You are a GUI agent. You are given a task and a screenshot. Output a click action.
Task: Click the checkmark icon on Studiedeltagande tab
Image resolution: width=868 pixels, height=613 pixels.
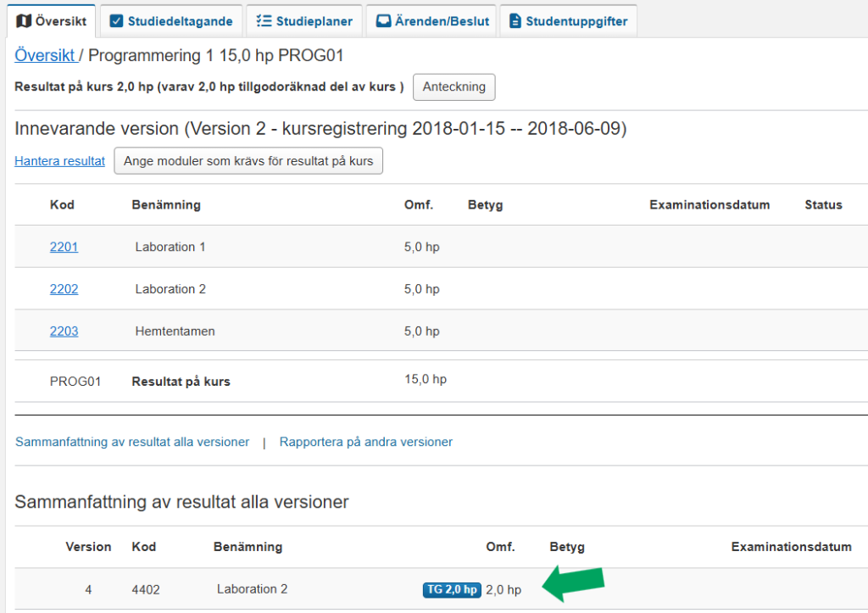click(117, 21)
